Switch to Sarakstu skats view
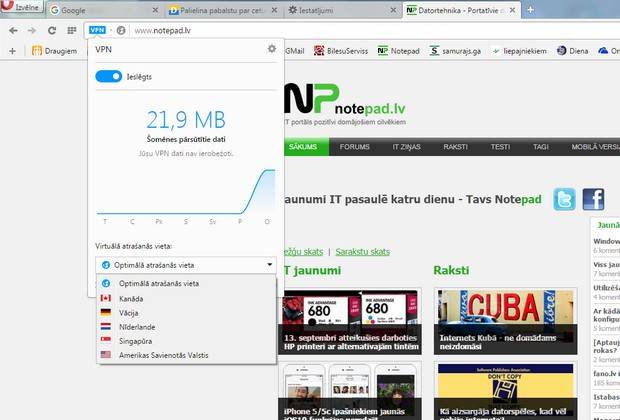The image size is (620, 420). [363, 252]
